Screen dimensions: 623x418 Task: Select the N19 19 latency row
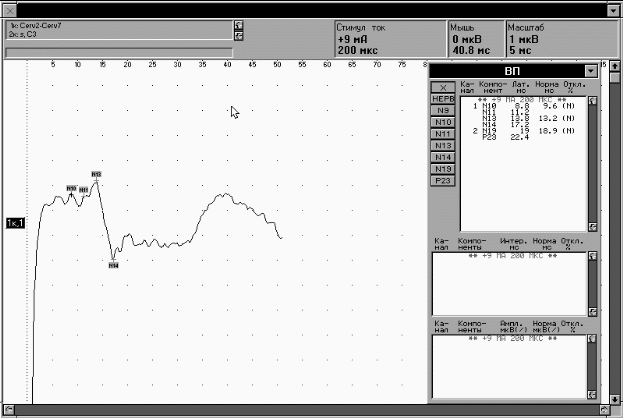(524, 131)
